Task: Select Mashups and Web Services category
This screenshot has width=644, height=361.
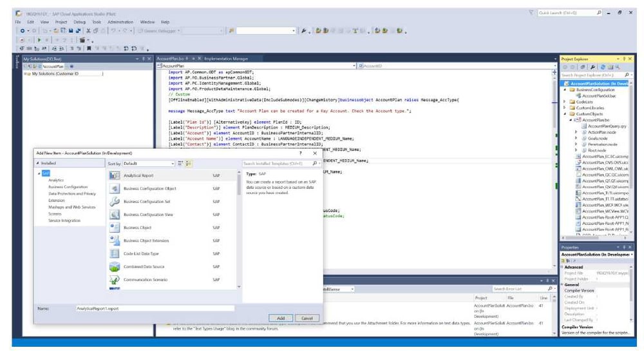Action: (x=72, y=207)
